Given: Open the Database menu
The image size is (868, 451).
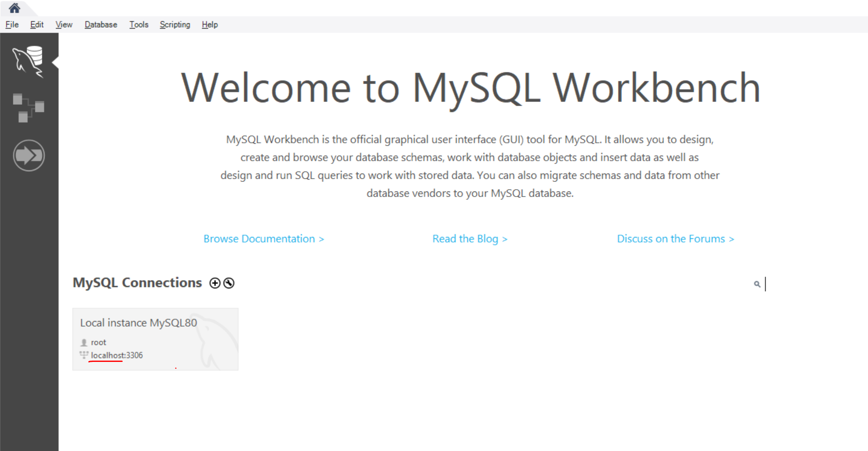Looking at the screenshot, I should 101,25.
